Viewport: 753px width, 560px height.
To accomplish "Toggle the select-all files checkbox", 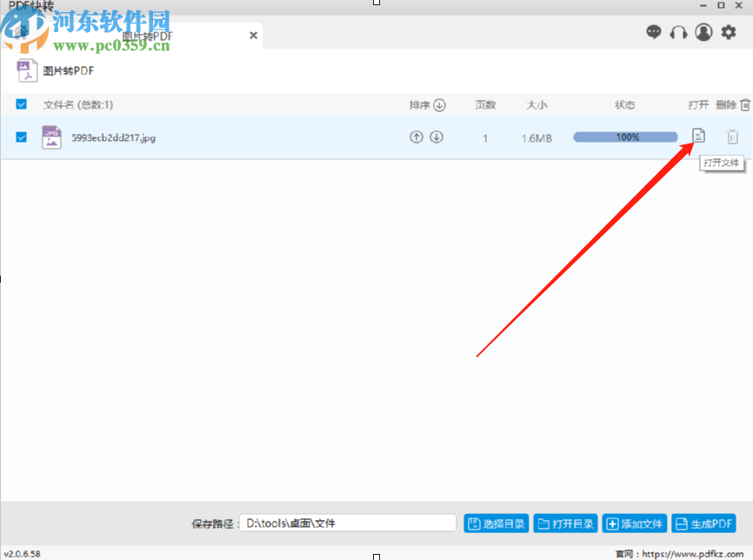I will (x=21, y=103).
